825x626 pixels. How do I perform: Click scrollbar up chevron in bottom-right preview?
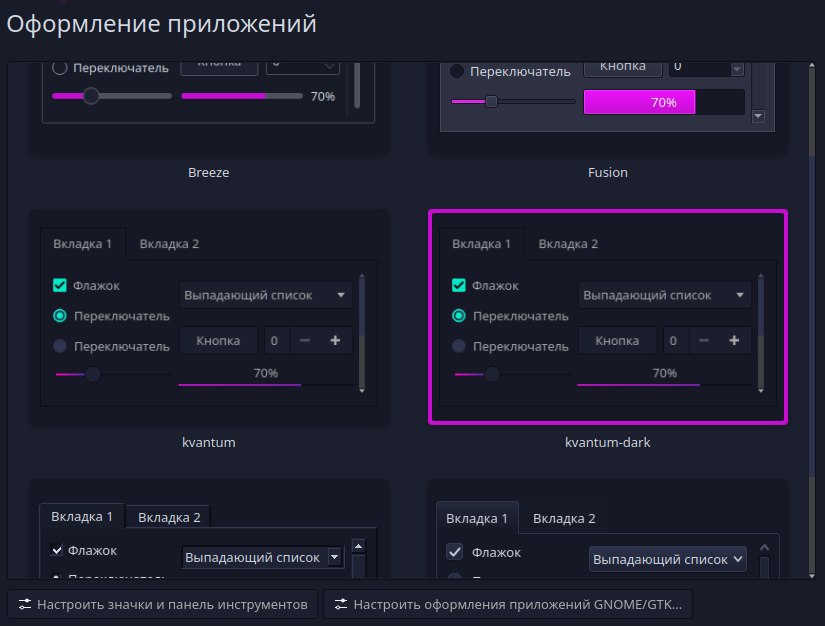click(x=764, y=548)
